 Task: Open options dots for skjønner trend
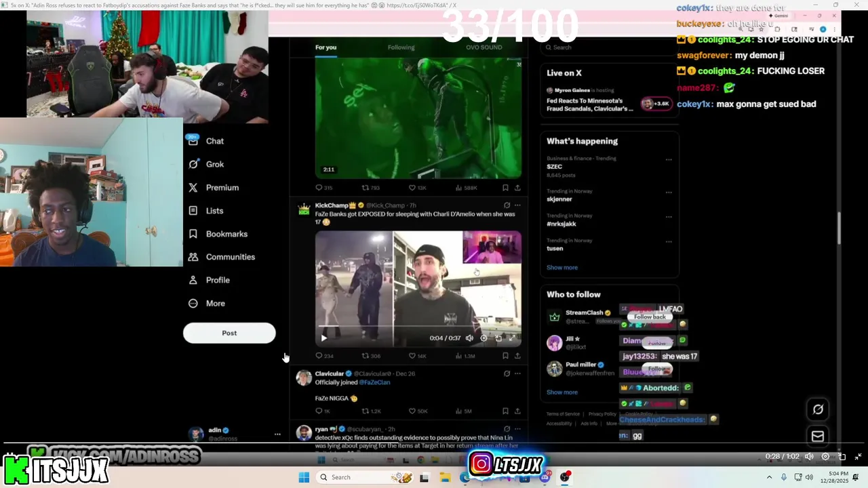click(669, 192)
